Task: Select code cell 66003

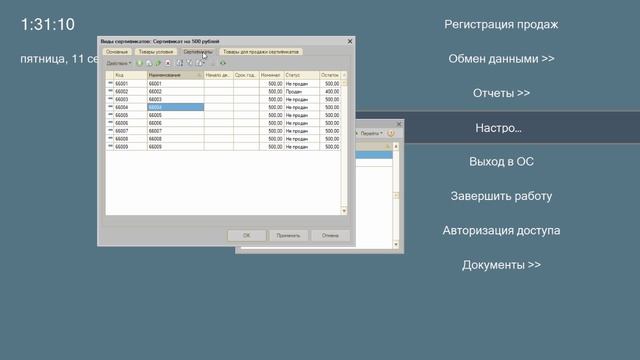Action: click(130, 99)
